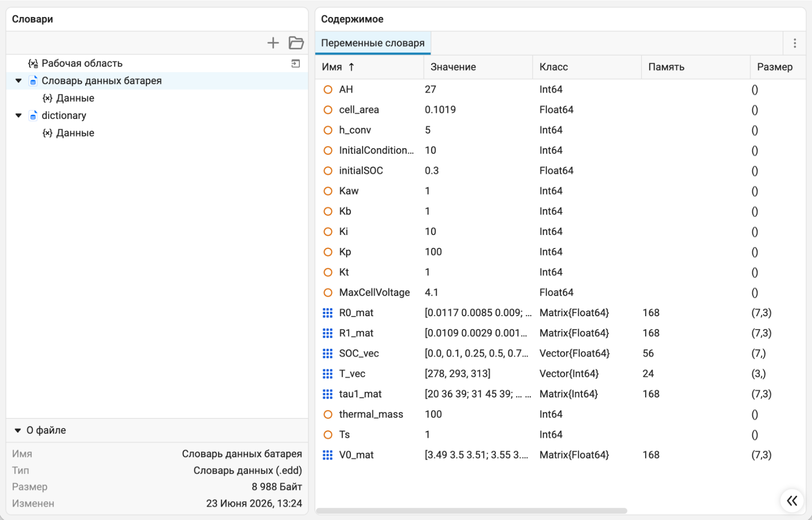Click the MaxCellVoltage value 4.1
Screen dimensions: 812x520
coord(431,292)
